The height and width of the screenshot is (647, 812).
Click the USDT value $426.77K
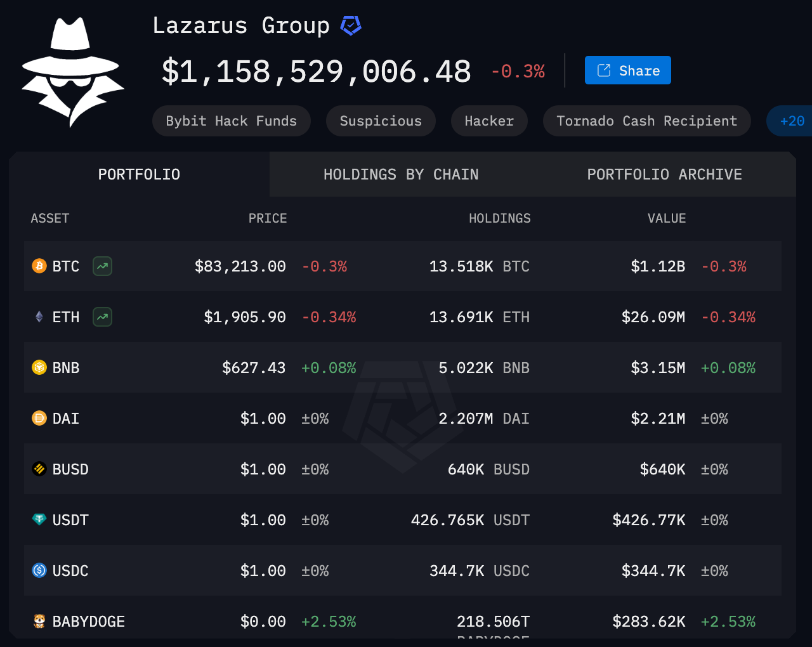[649, 520]
